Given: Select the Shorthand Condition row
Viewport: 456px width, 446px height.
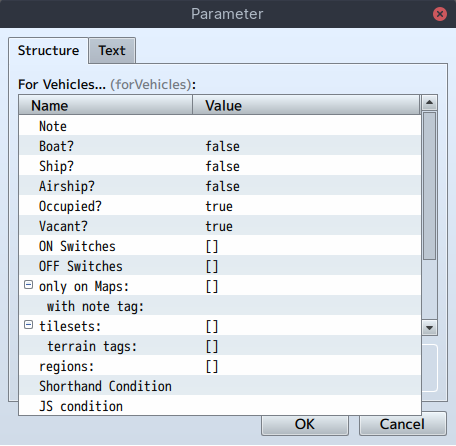Looking at the screenshot, I should [x=220, y=385].
